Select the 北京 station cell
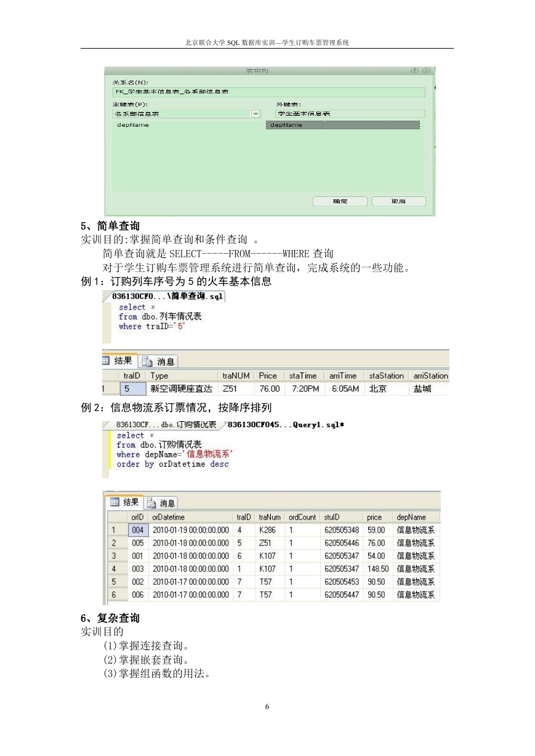Viewport: 535px width, 756px height. pos(387,389)
